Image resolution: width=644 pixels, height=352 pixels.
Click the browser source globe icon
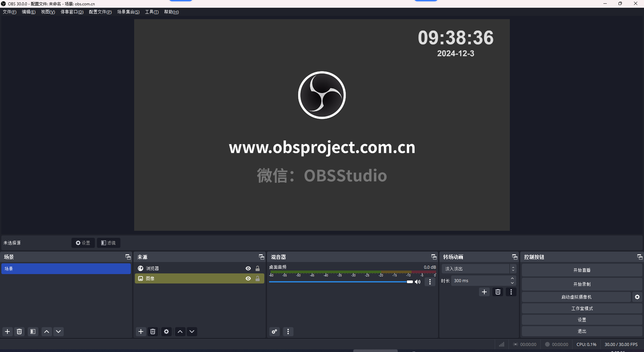(141, 268)
